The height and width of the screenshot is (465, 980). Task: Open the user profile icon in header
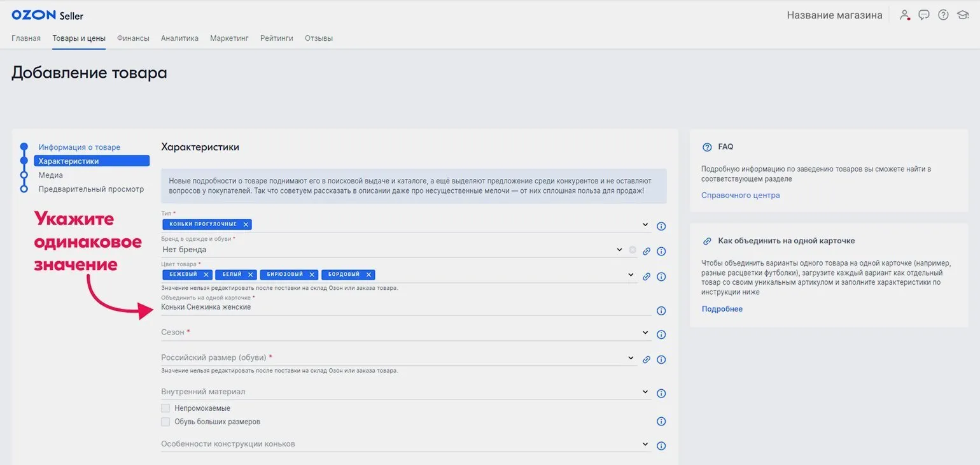(x=904, y=15)
